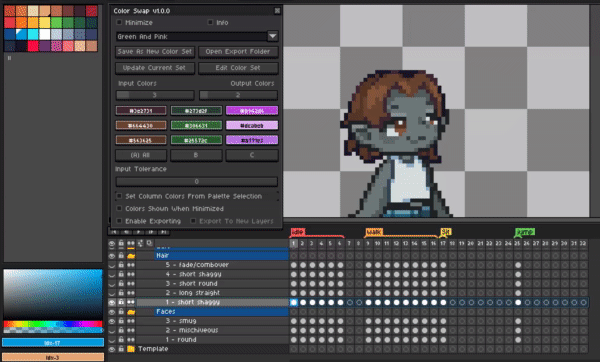The image size is (600, 362).
Task: Jump to last frame in timeline controls
Action: coord(164,232)
